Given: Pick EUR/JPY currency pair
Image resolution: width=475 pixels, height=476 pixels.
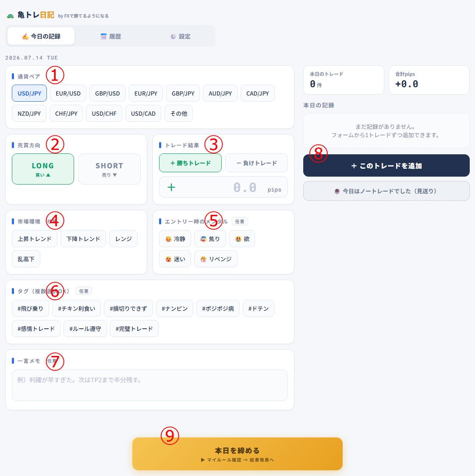Looking at the screenshot, I should [145, 93].
